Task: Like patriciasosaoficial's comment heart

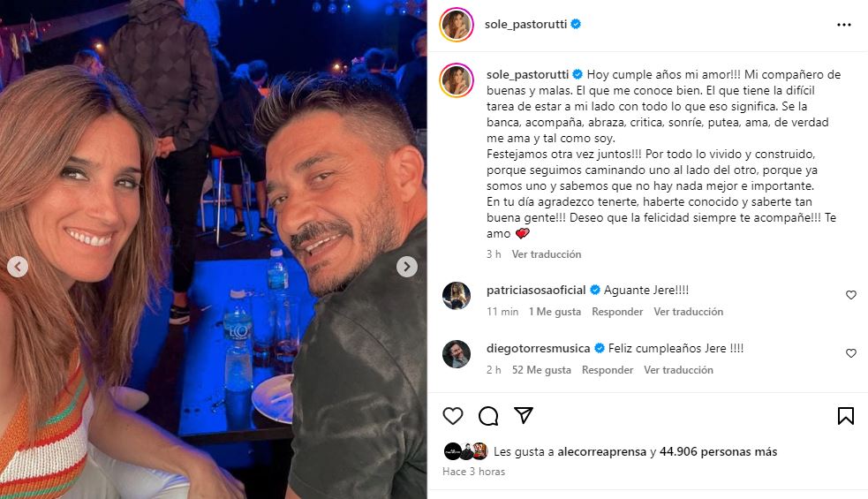Action: [851, 295]
